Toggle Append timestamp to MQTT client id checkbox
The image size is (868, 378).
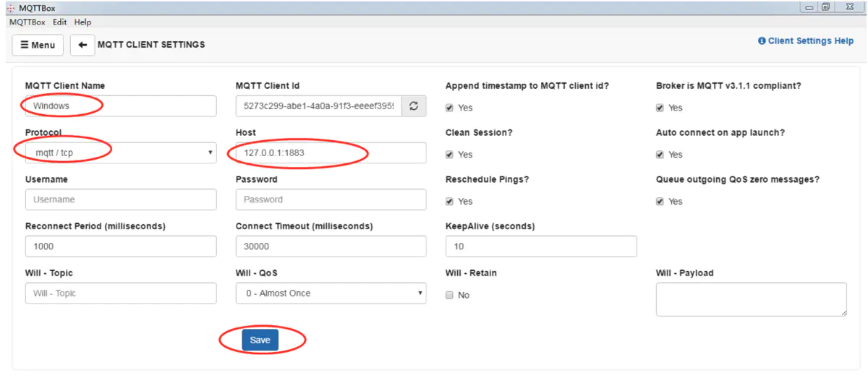(x=450, y=108)
